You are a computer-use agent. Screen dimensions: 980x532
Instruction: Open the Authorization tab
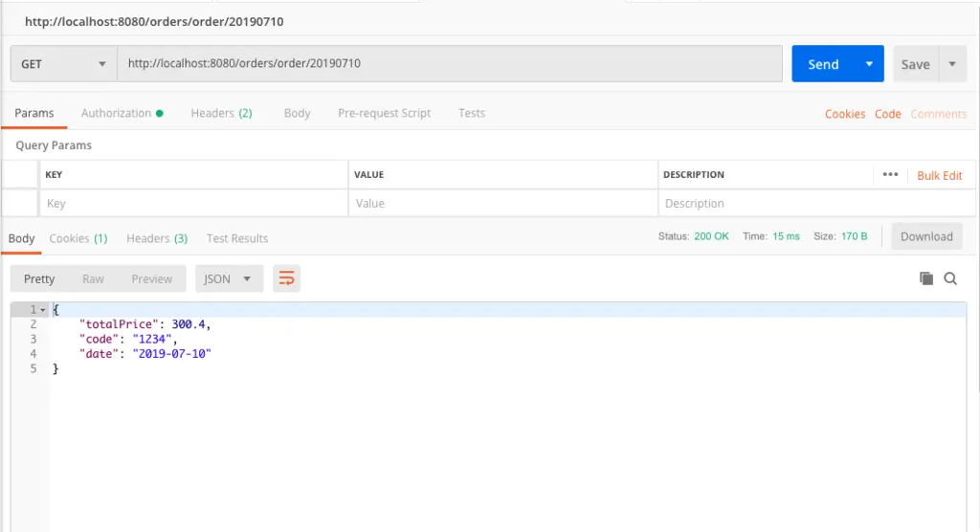pyautogui.click(x=122, y=113)
